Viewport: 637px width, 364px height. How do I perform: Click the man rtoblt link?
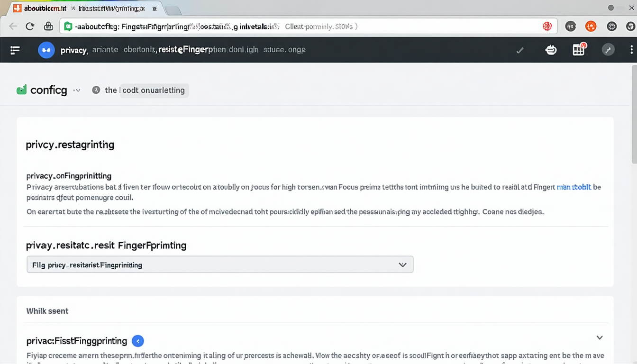click(573, 187)
